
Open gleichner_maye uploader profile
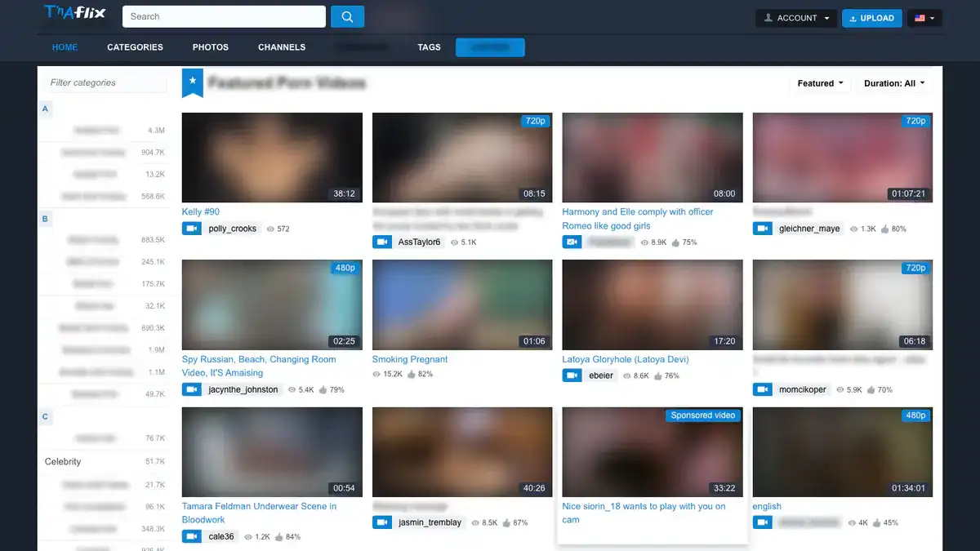(809, 229)
